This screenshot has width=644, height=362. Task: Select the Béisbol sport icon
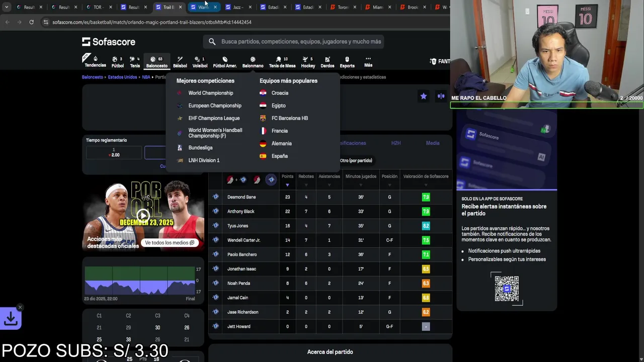click(x=180, y=62)
